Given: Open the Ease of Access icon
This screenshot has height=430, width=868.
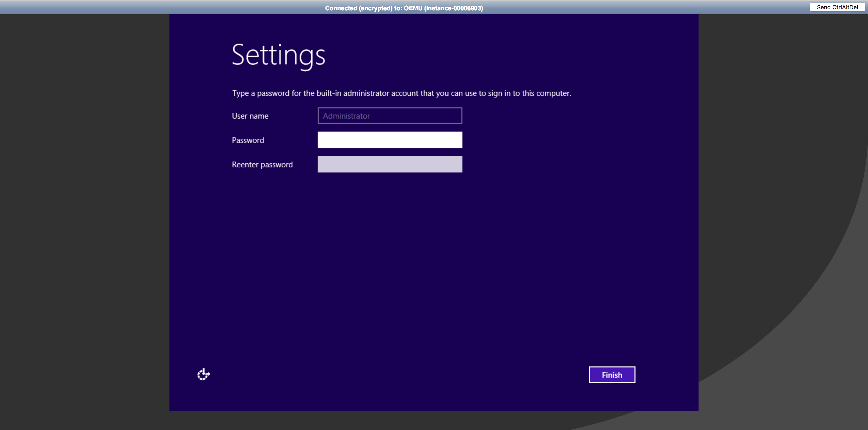Looking at the screenshot, I should pos(204,374).
